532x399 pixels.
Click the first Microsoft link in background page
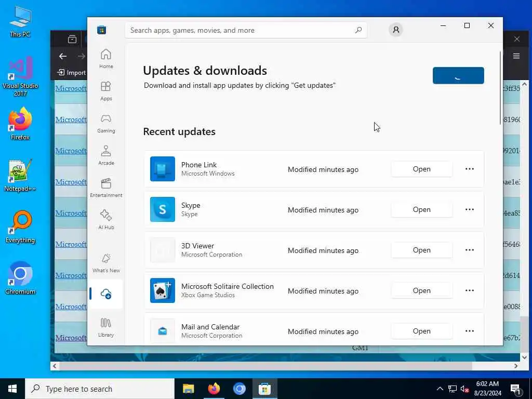pos(71,88)
